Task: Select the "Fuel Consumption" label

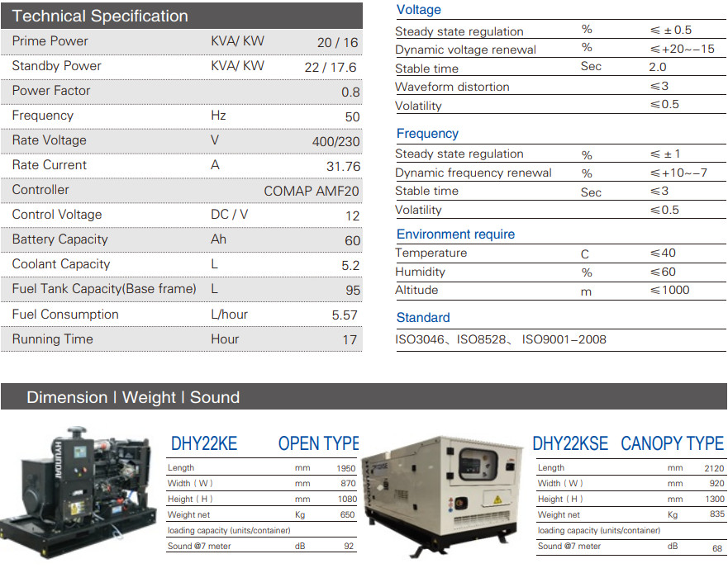Action: (x=65, y=314)
